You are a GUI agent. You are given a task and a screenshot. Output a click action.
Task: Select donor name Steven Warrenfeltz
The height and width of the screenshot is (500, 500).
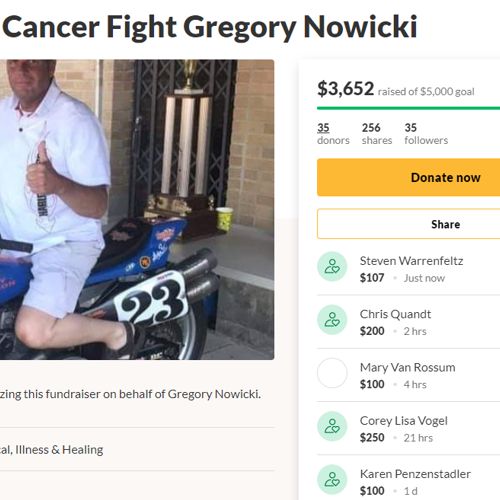(x=411, y=261)
